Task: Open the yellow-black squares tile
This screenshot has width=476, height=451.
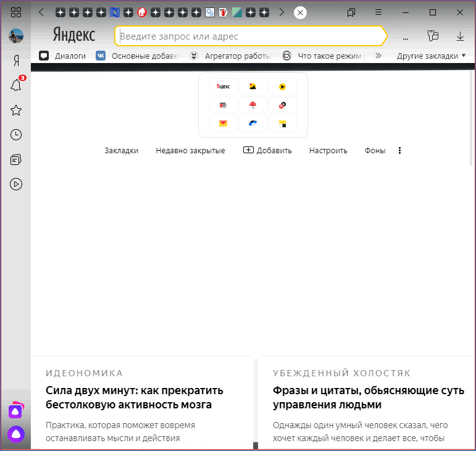Action: (x=282, y=124)
